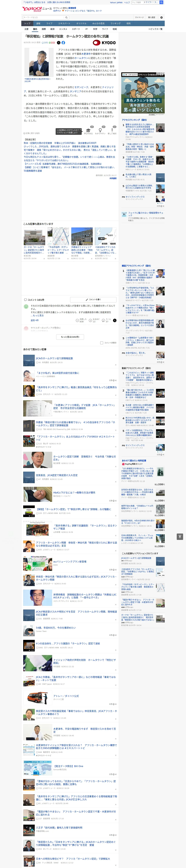Open related link about 熊本 record rain damage
Viewport: 186px width, 868px height.
(60, 143)
